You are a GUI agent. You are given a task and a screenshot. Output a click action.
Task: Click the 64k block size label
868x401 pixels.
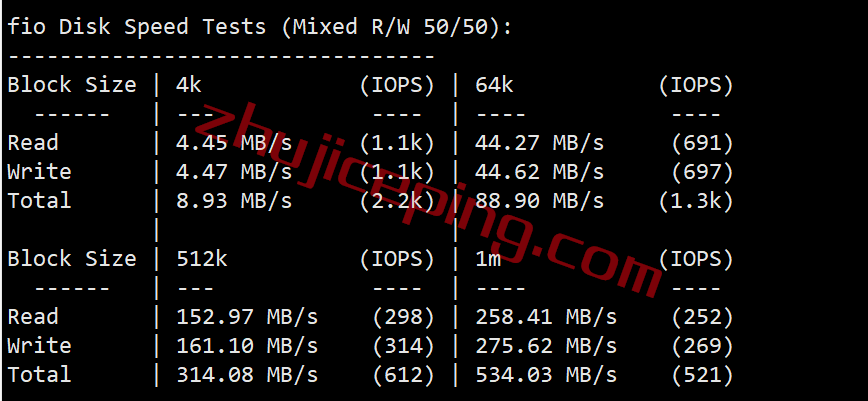pos(494,85)
